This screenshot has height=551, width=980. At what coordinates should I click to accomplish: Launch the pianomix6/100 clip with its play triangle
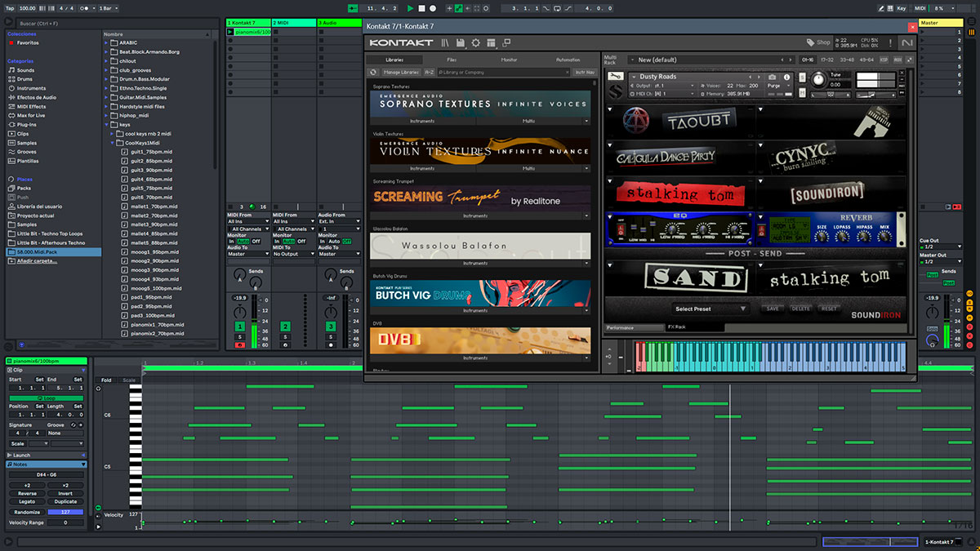230,32
